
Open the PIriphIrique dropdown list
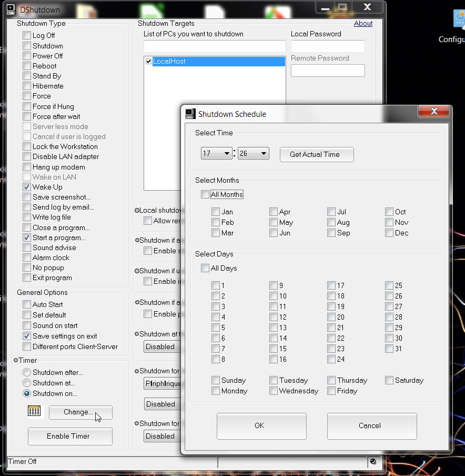[162, 384]
